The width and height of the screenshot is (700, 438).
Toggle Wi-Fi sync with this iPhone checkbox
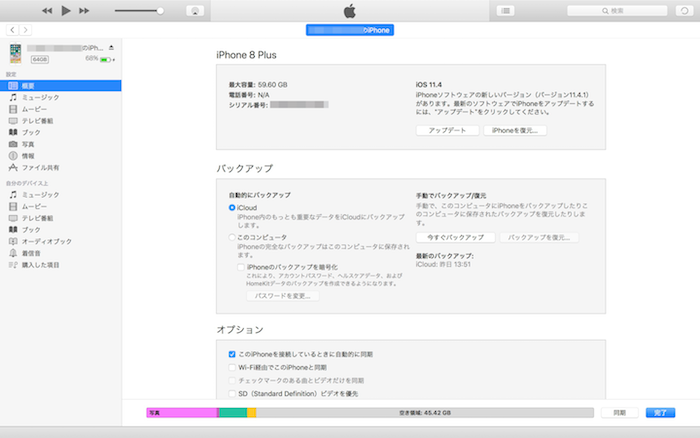click(232, 367)
